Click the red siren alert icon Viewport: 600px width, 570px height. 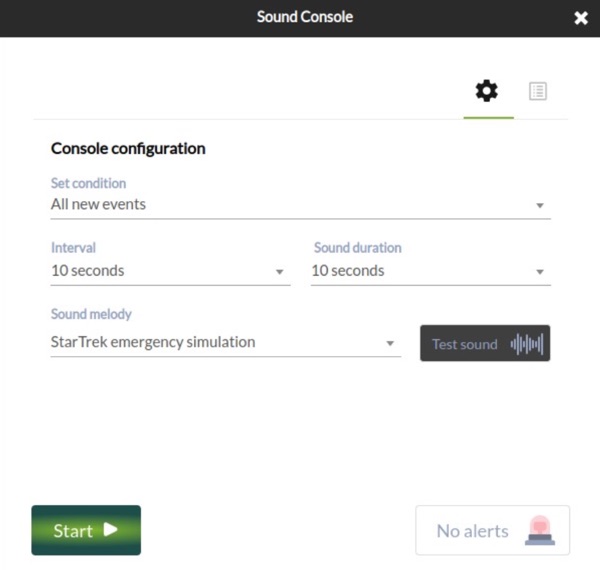(540, 530)
